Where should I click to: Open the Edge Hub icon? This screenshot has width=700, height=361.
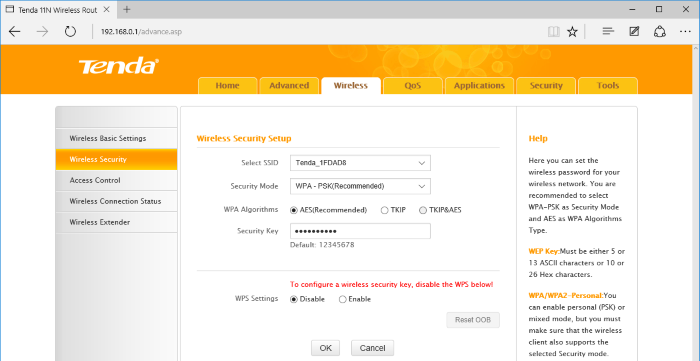(608, 32)
